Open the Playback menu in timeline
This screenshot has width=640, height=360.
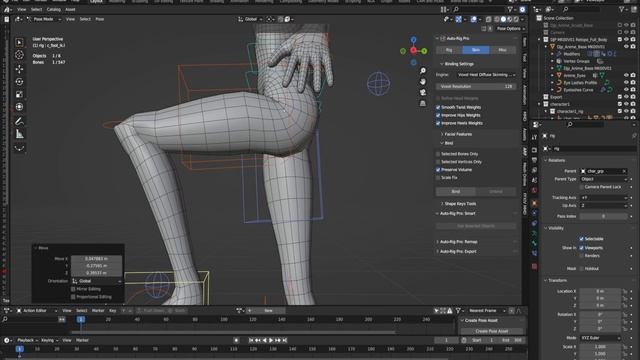27,340
